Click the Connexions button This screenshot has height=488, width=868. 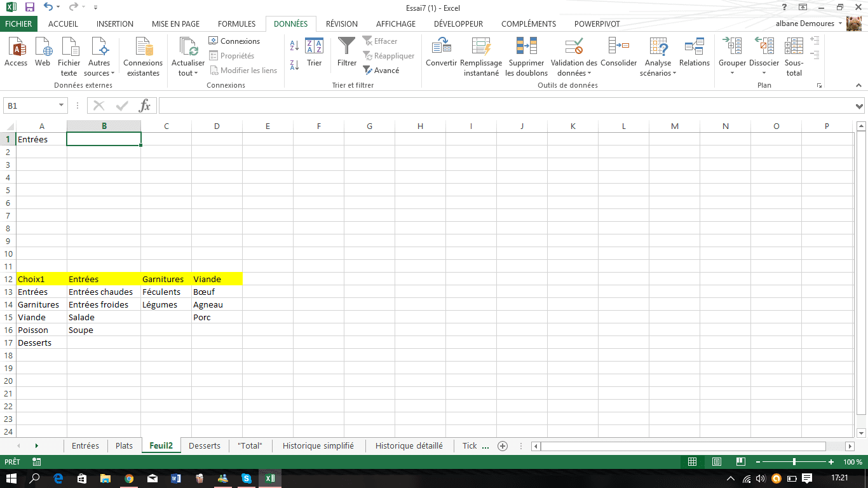234,41
